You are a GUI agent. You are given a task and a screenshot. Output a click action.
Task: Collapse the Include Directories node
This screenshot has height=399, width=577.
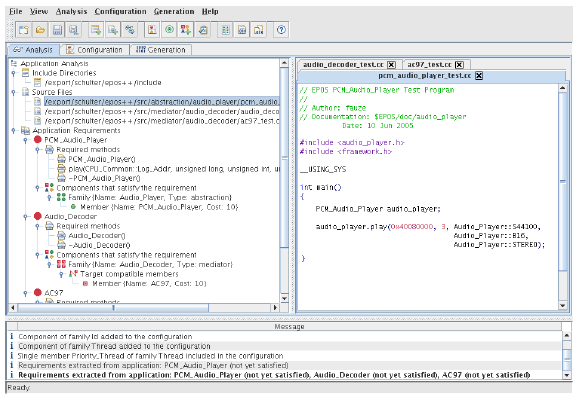click(x=14, y=73)
